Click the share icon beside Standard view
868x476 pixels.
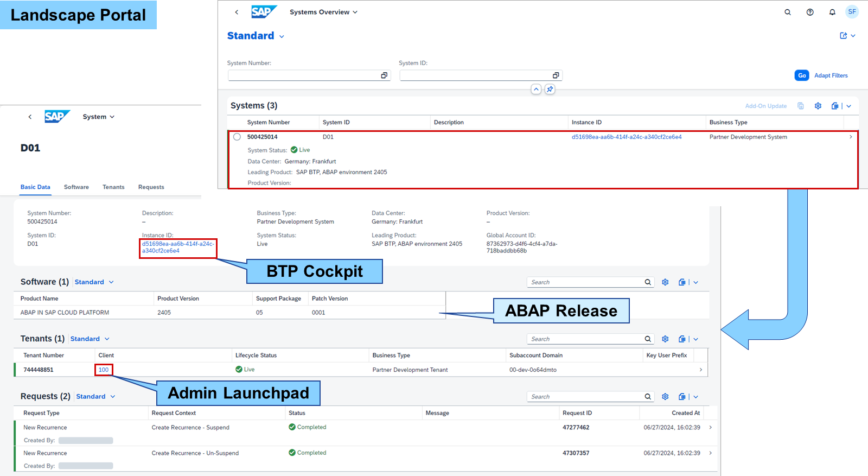pyautogui.click(x=844, y=36)
